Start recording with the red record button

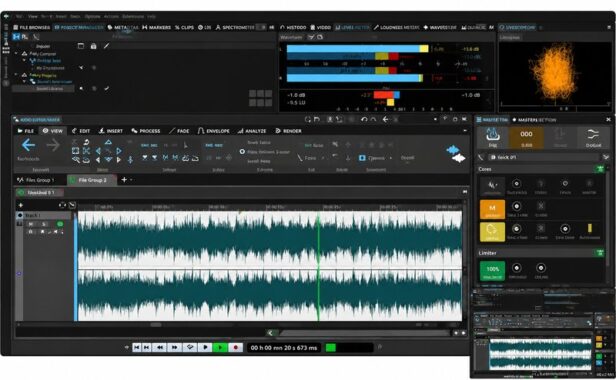pos(236,347)
